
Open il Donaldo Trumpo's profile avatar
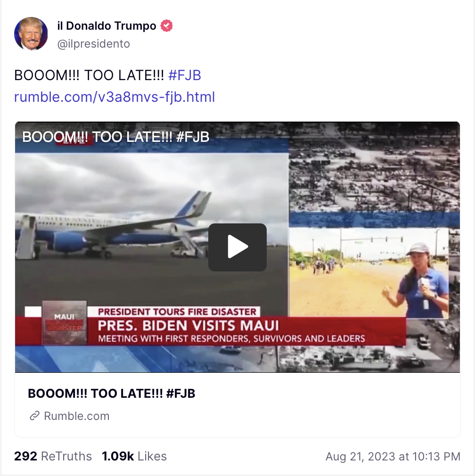(31, 33)
